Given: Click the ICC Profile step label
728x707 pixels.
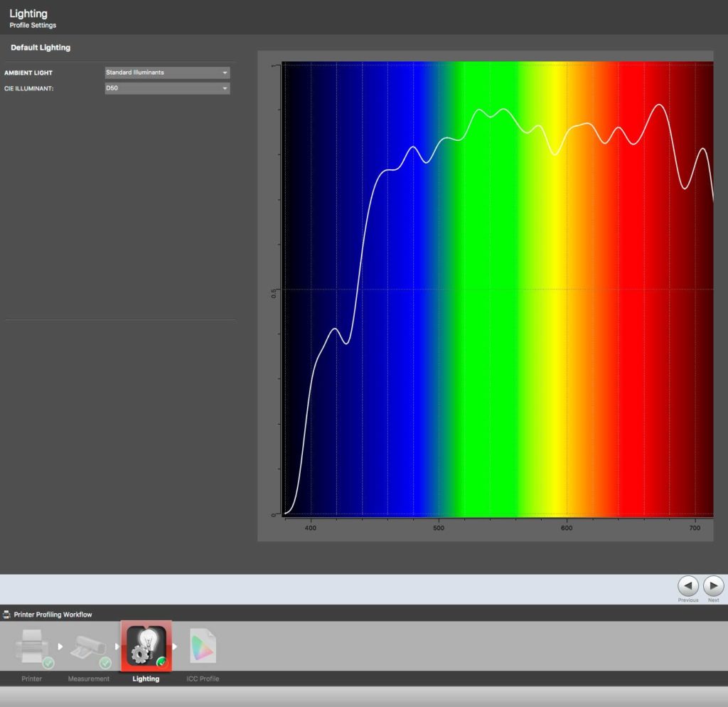Looking at the screenshot, I should point(203,679).
